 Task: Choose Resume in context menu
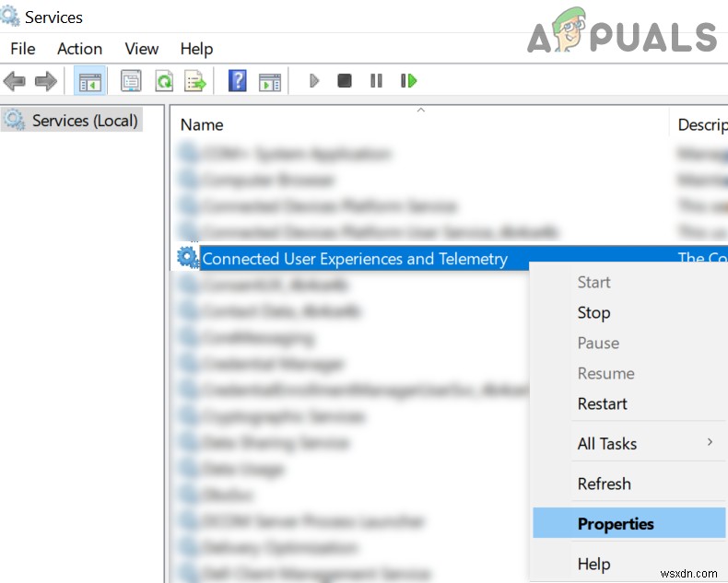[629, 374]
